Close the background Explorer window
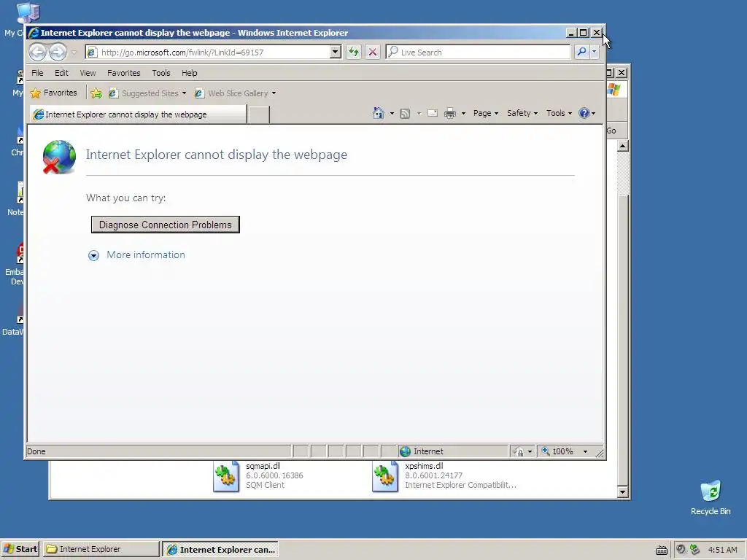747x560 pixels. pyautogui.click(x=622, y=73)
